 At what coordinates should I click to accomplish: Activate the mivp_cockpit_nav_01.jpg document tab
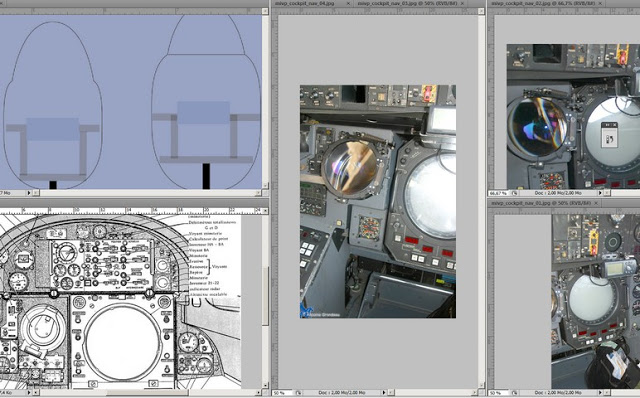[x=541, y=203]
